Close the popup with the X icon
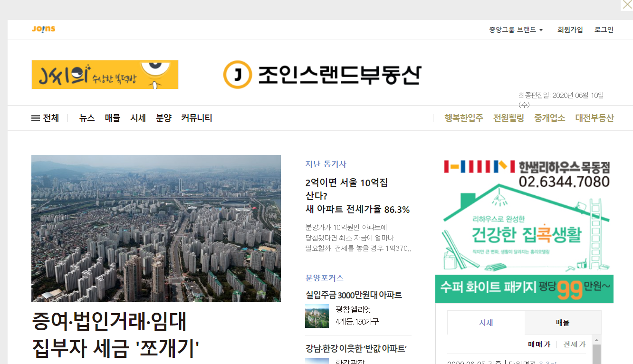This screenshot has height=364, width=633. click(x=627, y=5)
